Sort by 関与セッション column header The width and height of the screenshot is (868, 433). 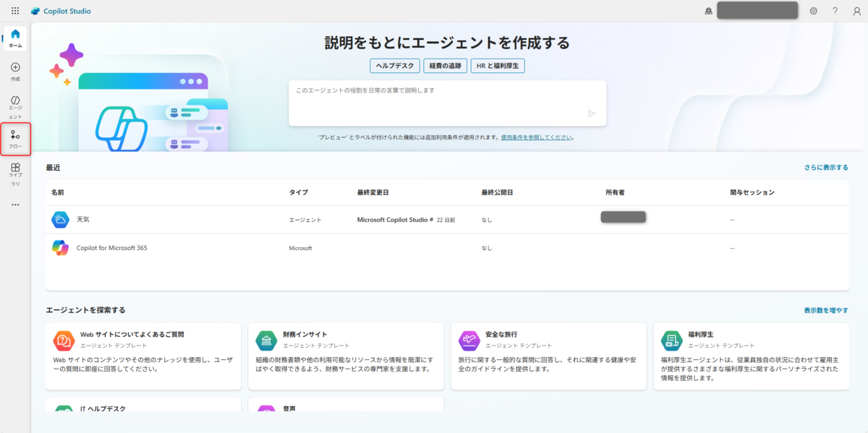pos(752,193)
